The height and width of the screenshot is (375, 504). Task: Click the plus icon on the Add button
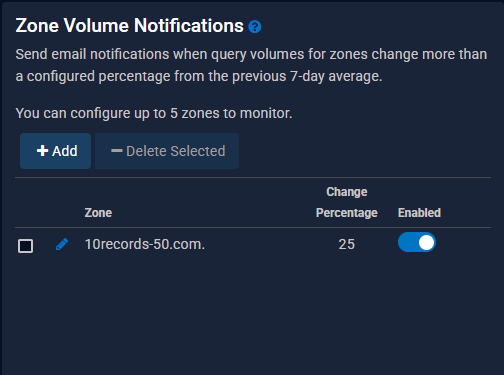pyautogui.click(x=42, y=151)
